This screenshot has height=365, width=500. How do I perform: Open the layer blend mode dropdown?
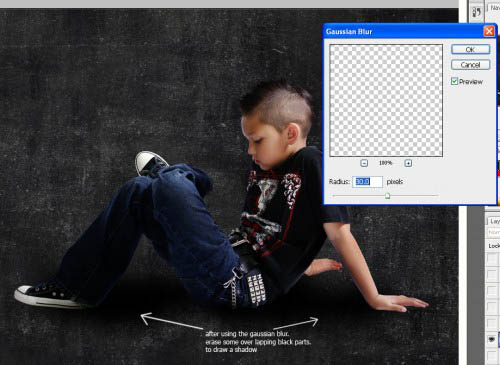(x=494, y=232)
